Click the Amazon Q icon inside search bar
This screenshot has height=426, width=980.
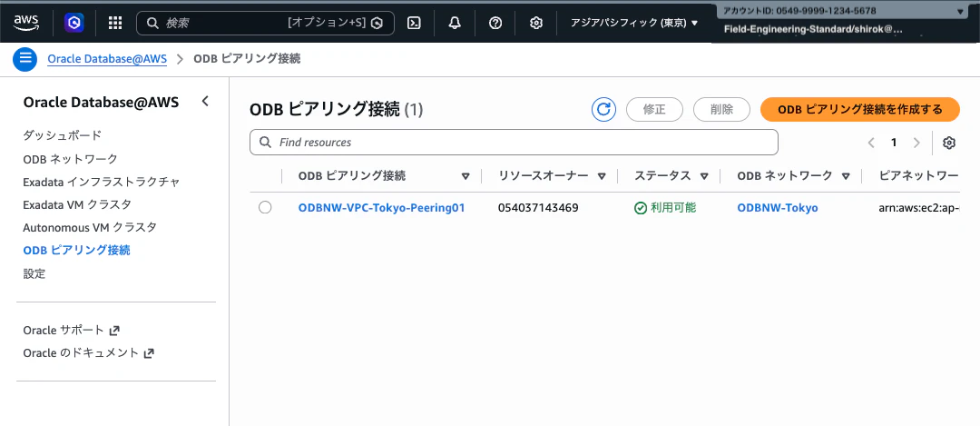pyautogui.click(x=377, y=23)
